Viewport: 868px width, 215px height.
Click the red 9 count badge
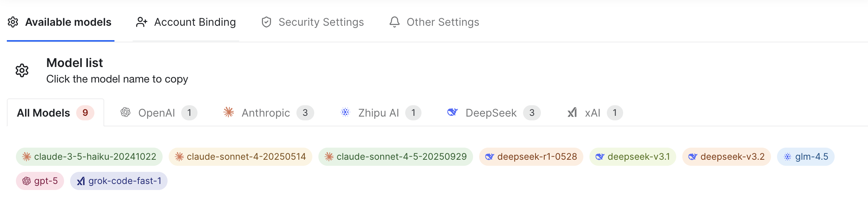[x=85, y=113]
